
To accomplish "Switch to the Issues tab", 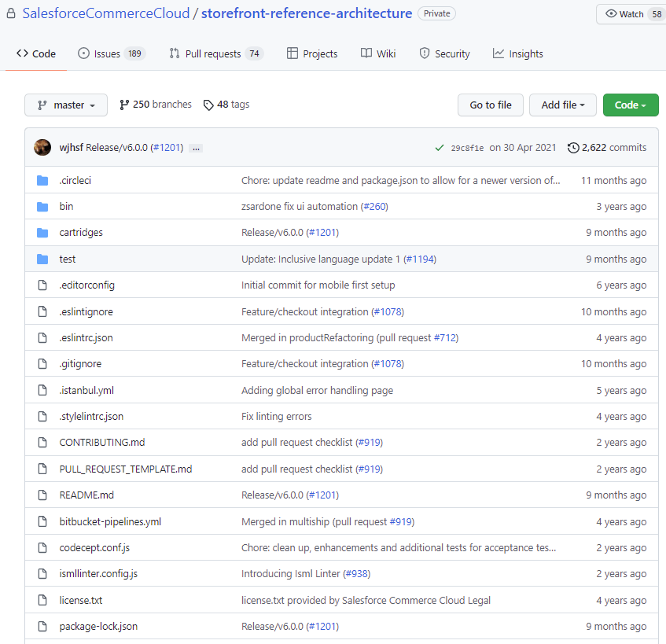I will [112, 53].
